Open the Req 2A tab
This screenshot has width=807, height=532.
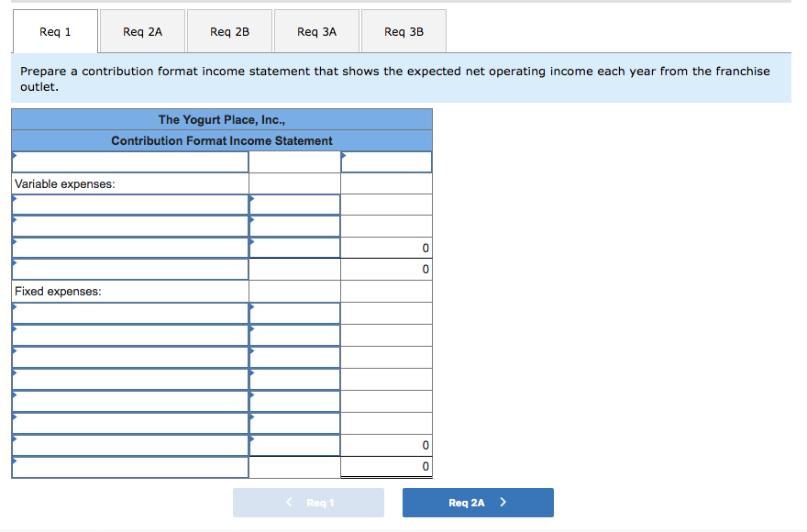[x=142, y=31]
